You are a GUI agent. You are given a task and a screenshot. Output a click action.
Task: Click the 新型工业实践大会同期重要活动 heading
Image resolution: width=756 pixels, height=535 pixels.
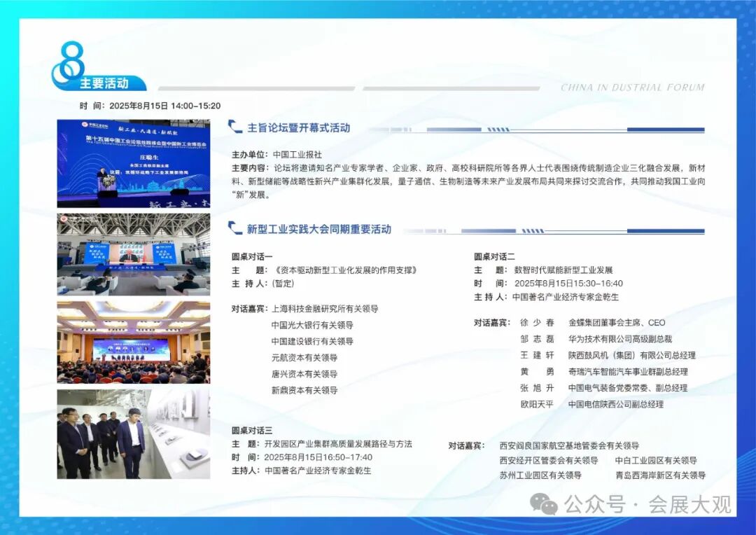point(318,229)
